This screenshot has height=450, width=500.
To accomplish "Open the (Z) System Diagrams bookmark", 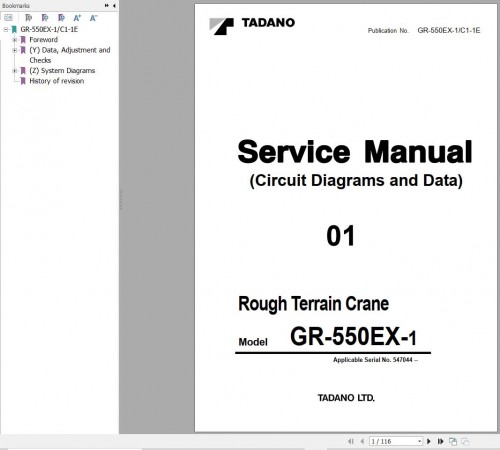I will click(x=62, y=71).
